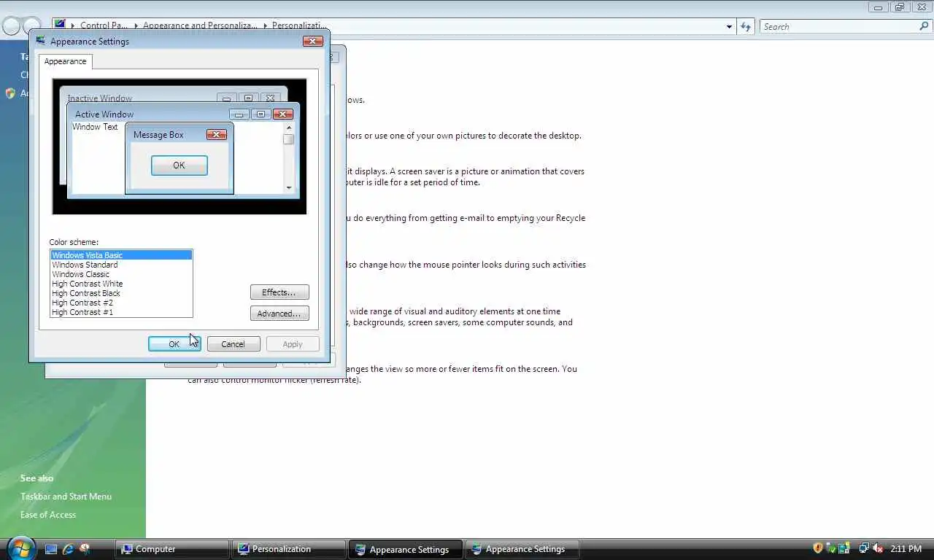Open Taskbar and Start Menu link
Screen dimensions: 934x560
tap(66, 497)
